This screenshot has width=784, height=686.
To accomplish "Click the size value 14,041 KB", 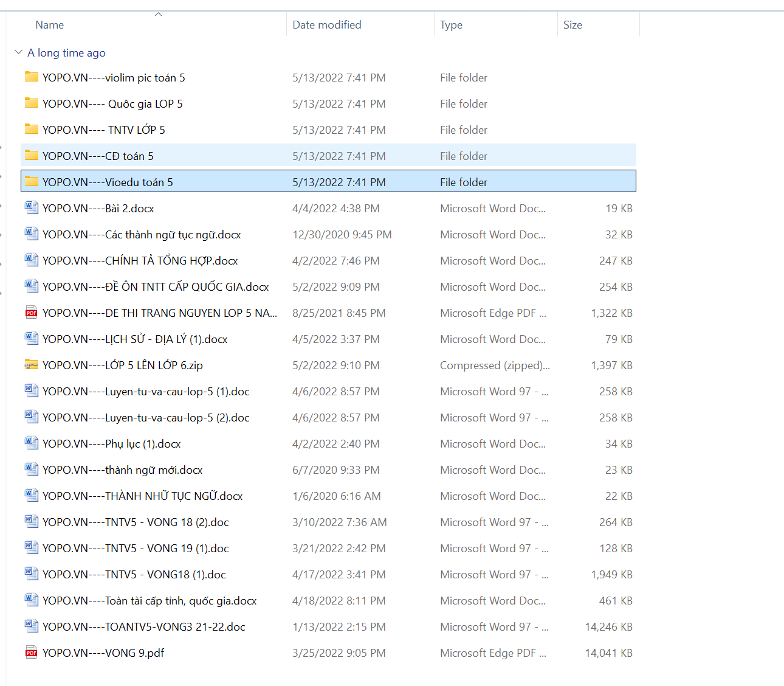I will coord(608,653).
